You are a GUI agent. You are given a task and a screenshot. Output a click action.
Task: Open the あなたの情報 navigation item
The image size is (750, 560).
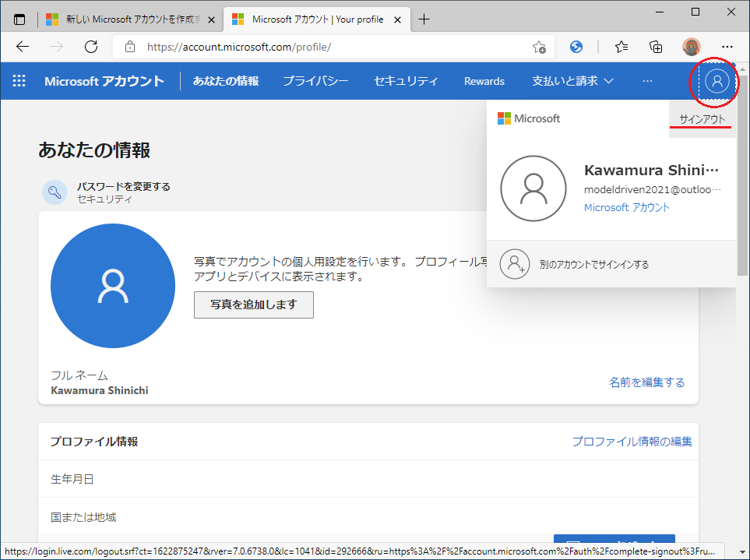226,81
